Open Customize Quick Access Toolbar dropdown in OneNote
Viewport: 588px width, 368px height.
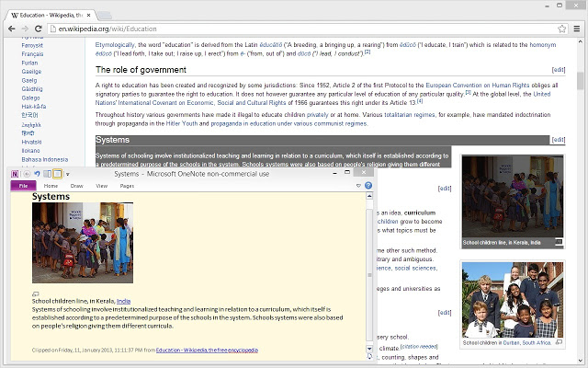(68, 174)
